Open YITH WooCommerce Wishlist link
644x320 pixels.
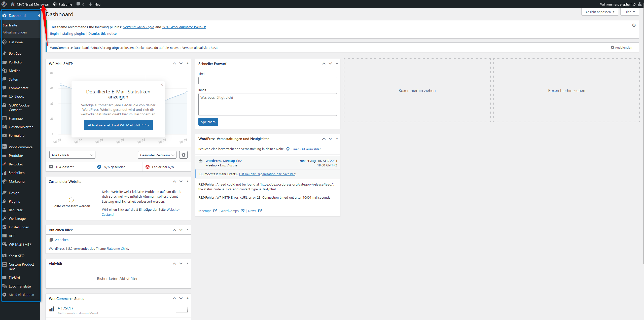coord(184,27)
